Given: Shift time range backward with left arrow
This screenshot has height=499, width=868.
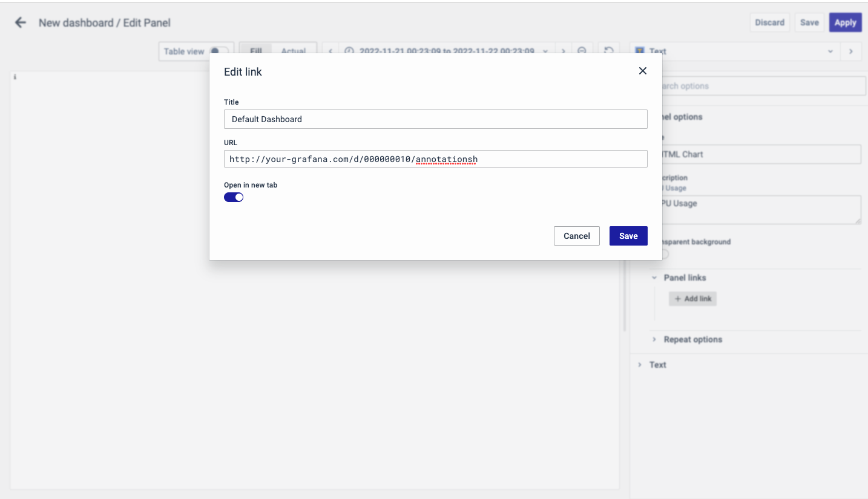Looking at the screenshot, I should pos(330,51).
